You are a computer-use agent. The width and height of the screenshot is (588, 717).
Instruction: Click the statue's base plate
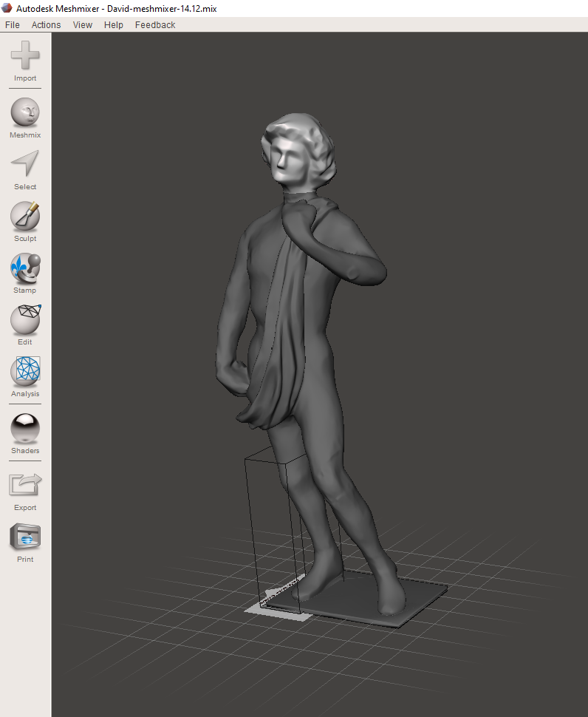(358, 598)
